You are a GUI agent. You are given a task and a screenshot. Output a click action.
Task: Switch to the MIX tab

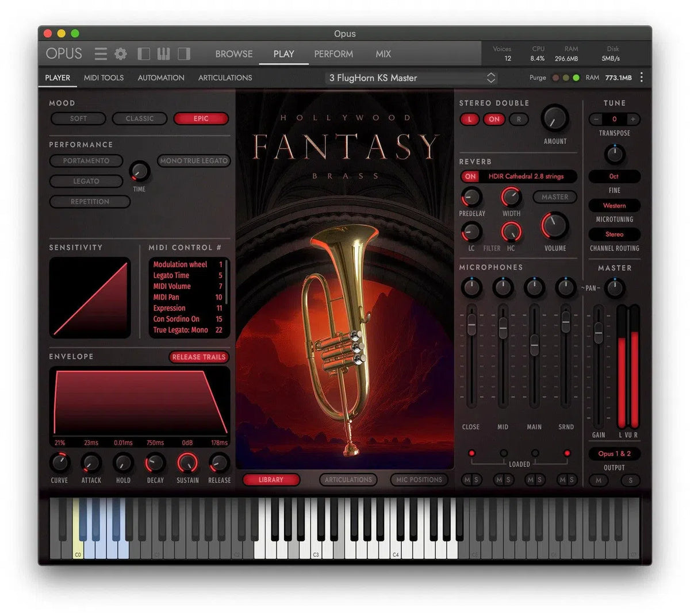click(x=382, y=54)
